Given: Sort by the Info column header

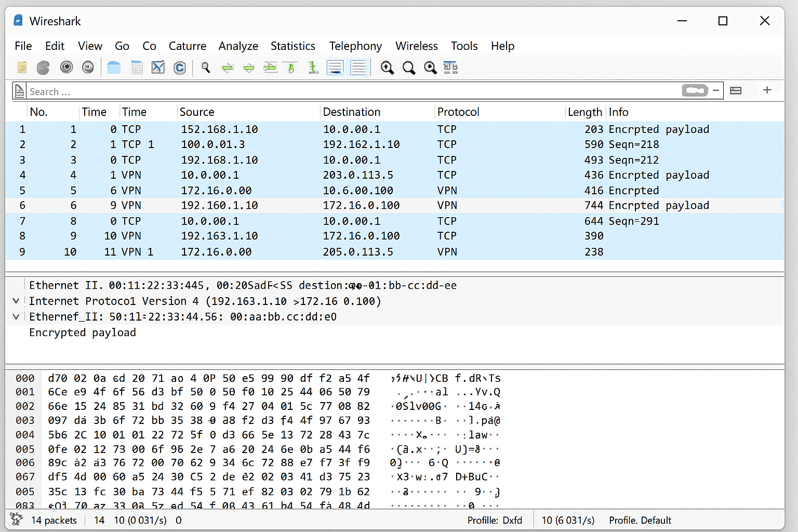Looking at the screenshot, I should tap(618, 112).
